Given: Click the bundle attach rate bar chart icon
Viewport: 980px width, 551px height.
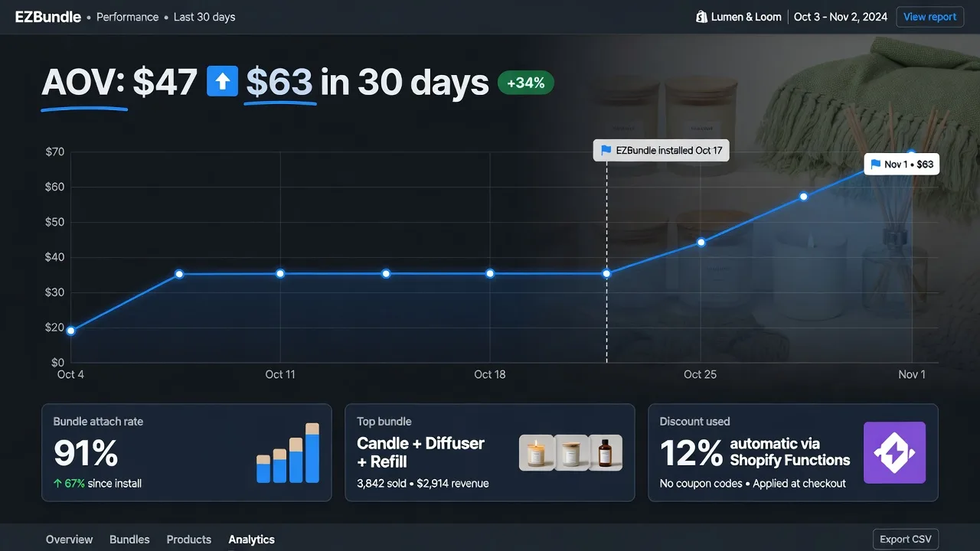Looking at the screenshot, I should click(287, 452).
